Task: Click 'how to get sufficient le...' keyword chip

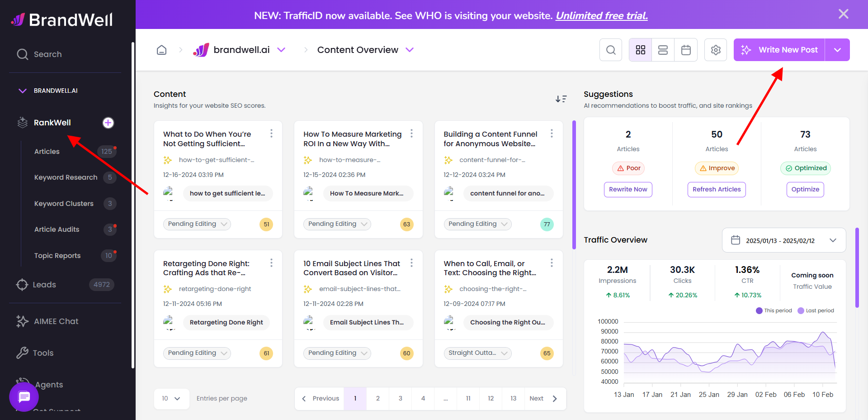Action: click(228, 193)
